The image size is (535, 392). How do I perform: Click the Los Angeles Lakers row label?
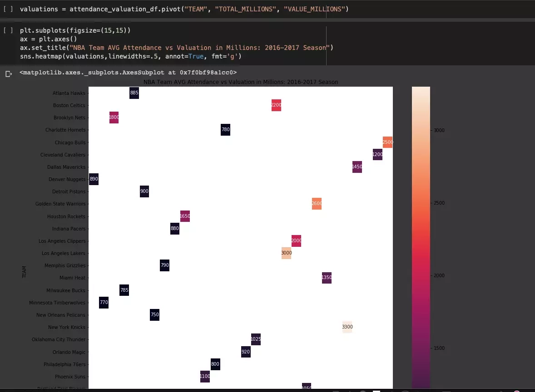pyautogui.click(x=64, y=253)
